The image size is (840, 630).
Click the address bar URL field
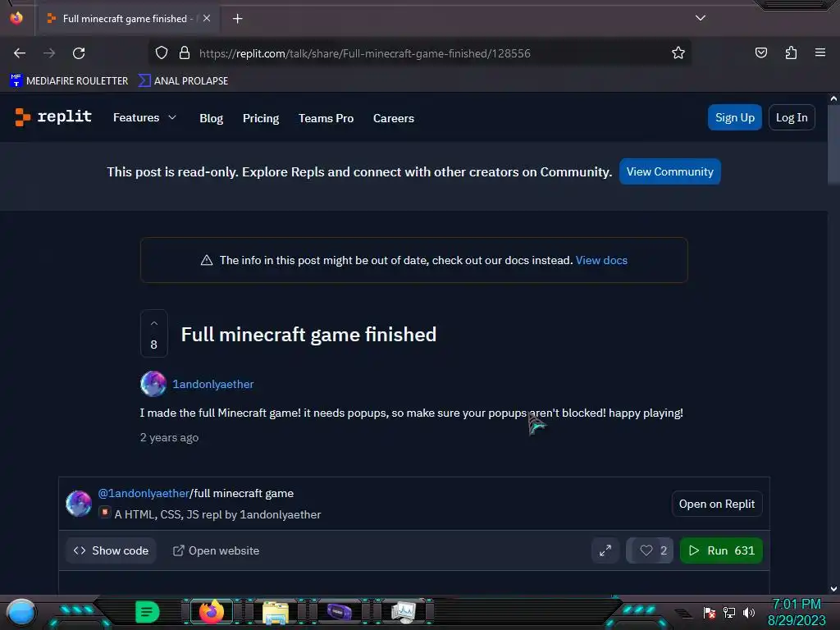(418, 53)
